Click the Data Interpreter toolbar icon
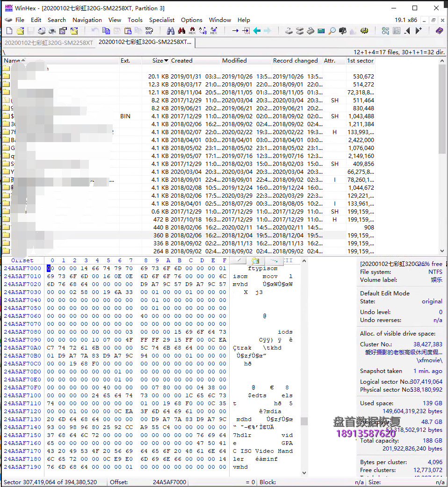 click(397, 31)
